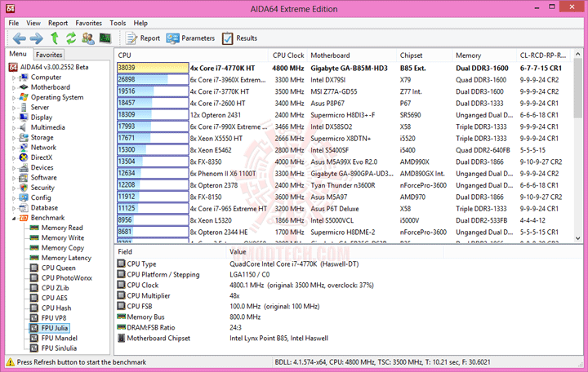Select the CPU Hash benchmark icon

34,308
